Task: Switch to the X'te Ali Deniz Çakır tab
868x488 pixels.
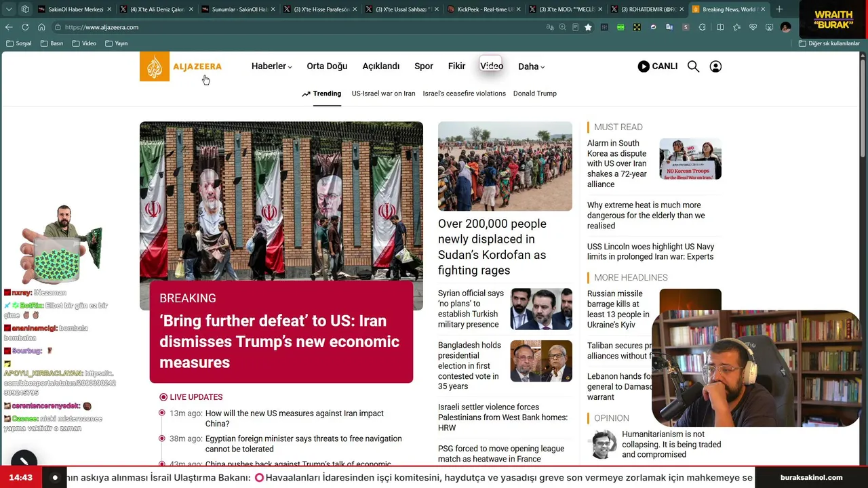Action: [156, 9]
